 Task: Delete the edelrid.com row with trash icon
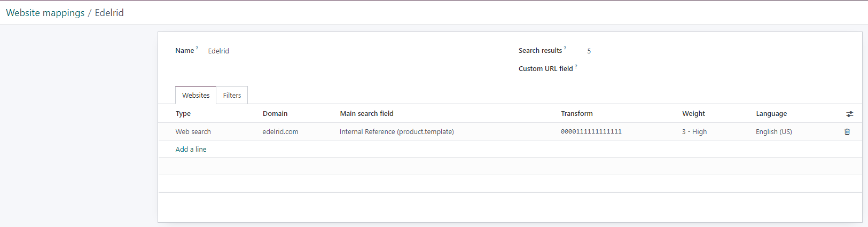pyautogui.click(x=847, y=131)
